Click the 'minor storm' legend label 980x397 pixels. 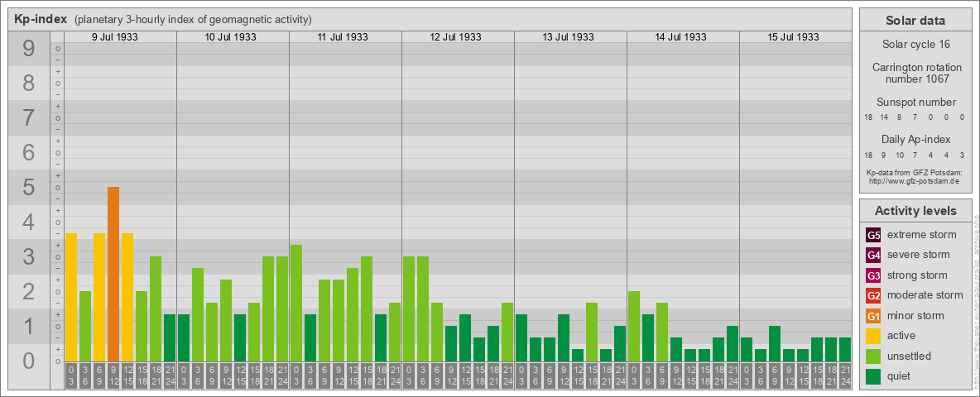pos(915,315)
